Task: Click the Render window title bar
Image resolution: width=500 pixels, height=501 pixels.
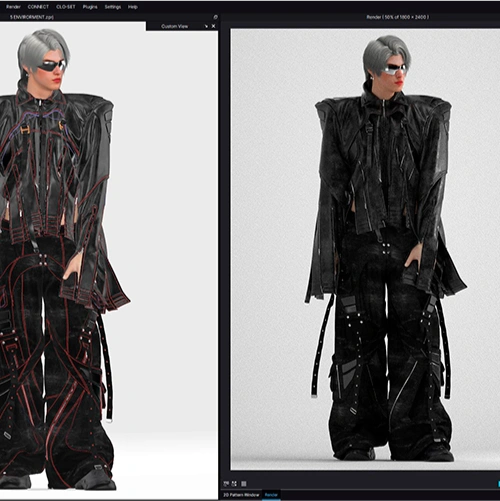Action: pyautogui.click(x=398, y=17)
